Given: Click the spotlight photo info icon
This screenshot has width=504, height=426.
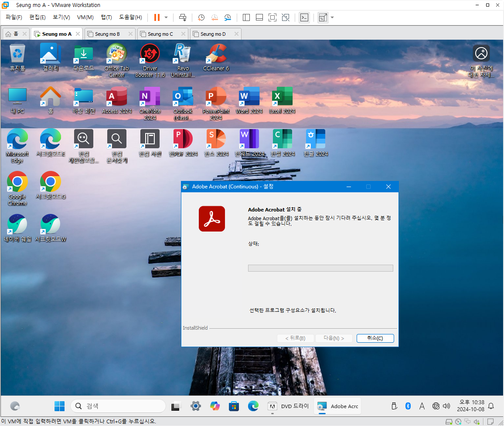Looking at the screenshot, I should click(481, 61).
